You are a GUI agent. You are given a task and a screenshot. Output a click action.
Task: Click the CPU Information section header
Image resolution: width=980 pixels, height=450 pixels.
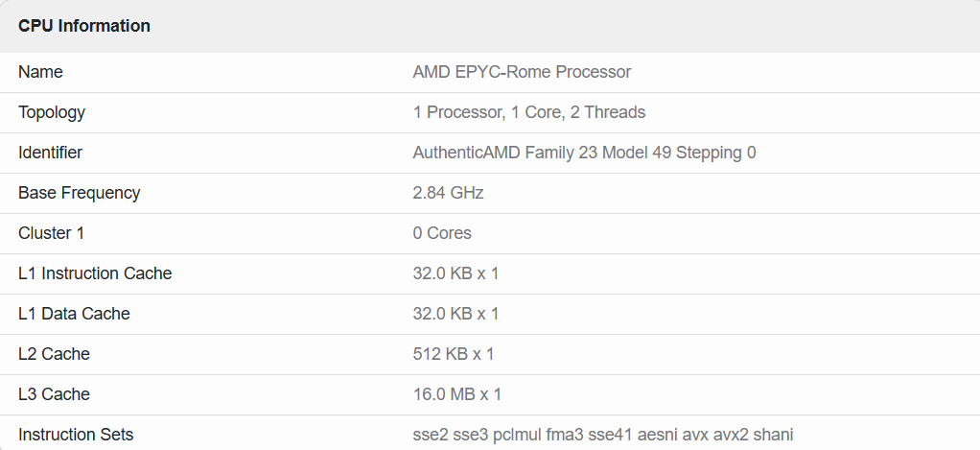(x=84, y=26)
